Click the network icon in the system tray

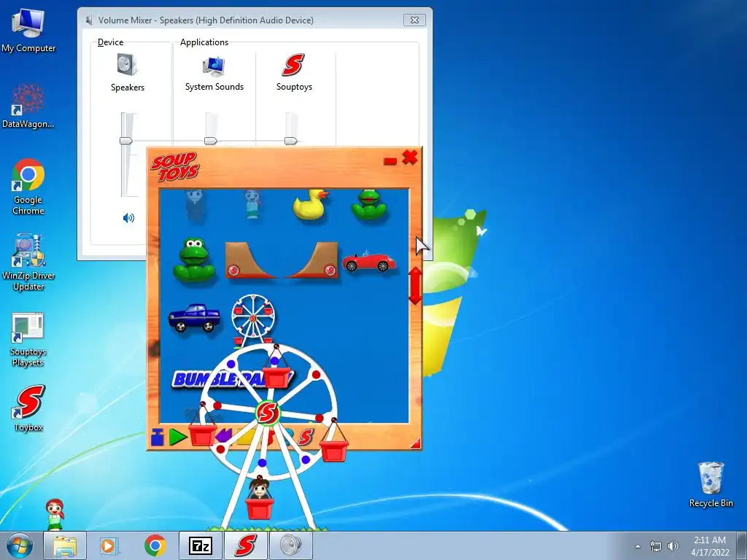click(x=656, y=546)
